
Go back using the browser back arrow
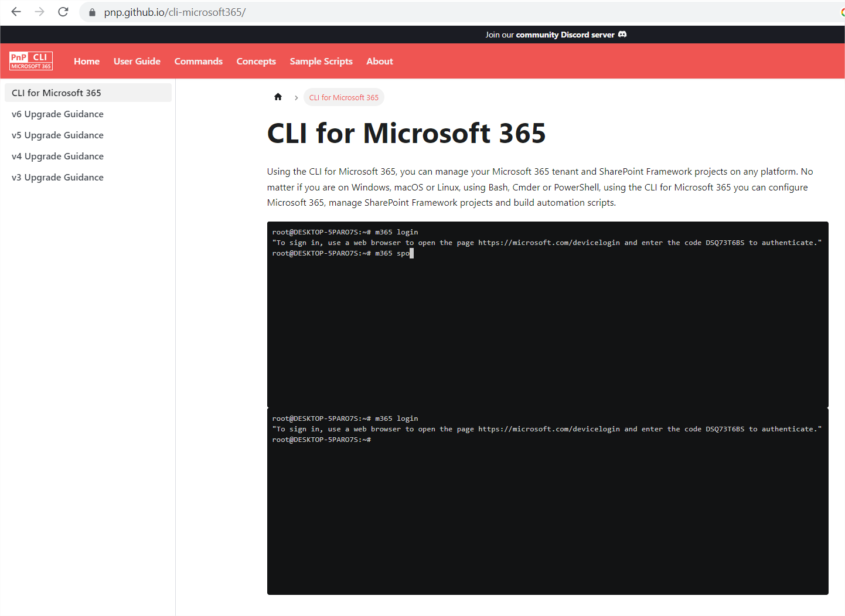click(x=16, y=12)
